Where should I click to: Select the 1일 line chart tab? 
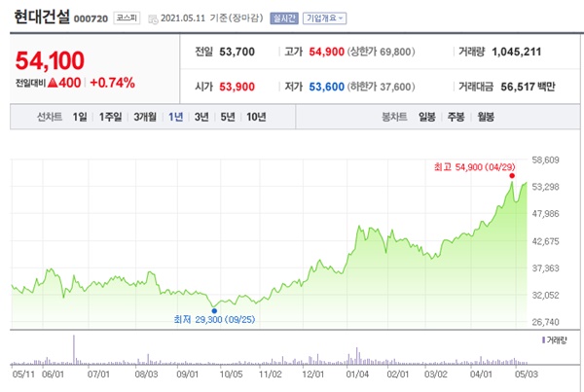coord(80,117)
